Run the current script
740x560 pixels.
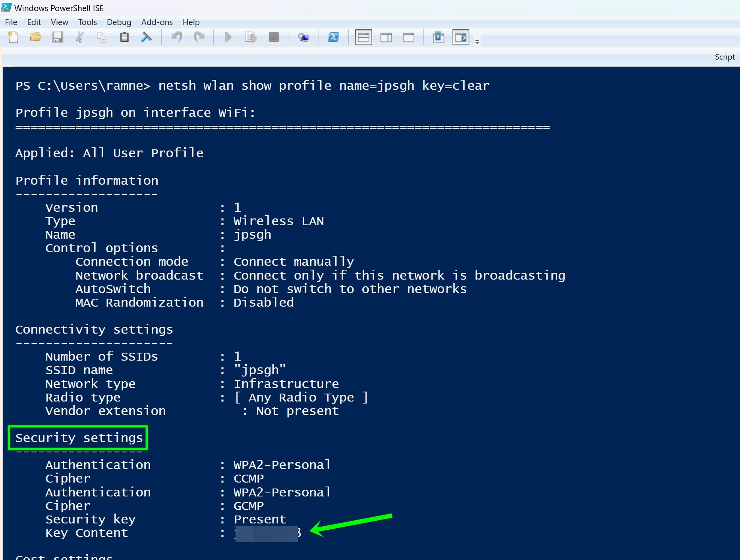(x=228, y=37)
